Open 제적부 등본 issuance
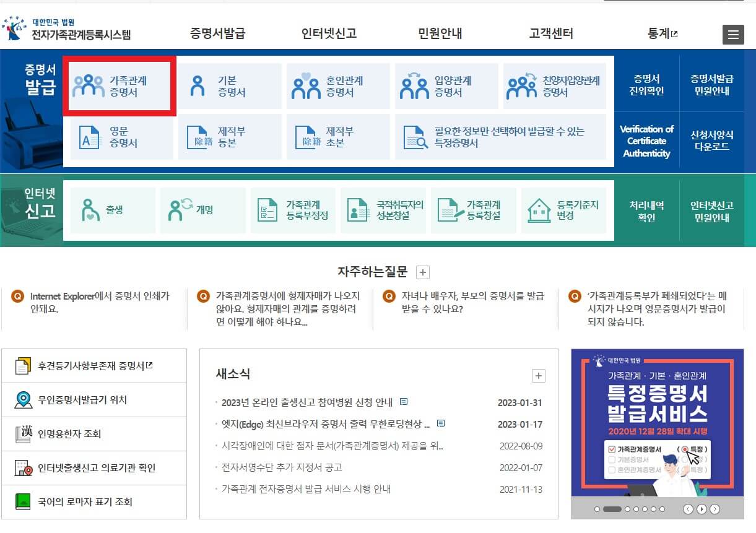756x533 pixels. [x=230, y=137]
